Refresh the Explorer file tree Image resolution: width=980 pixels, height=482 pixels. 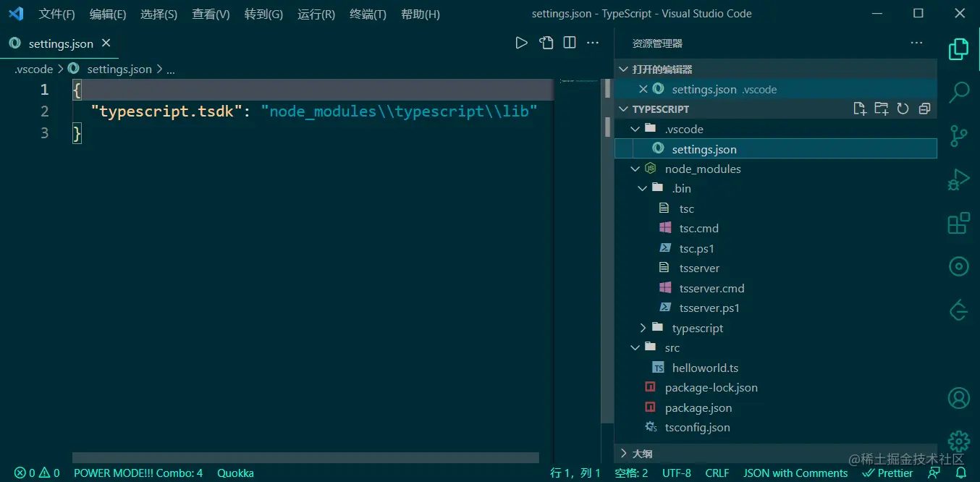(x=903, y=109)
